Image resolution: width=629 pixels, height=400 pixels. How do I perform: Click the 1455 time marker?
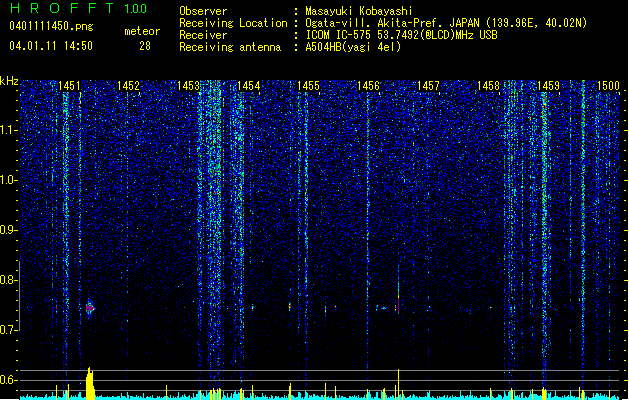pos(308,86)
